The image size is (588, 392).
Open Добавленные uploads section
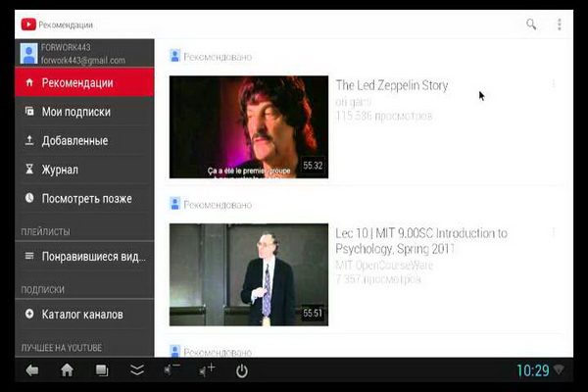click(74, 141)
